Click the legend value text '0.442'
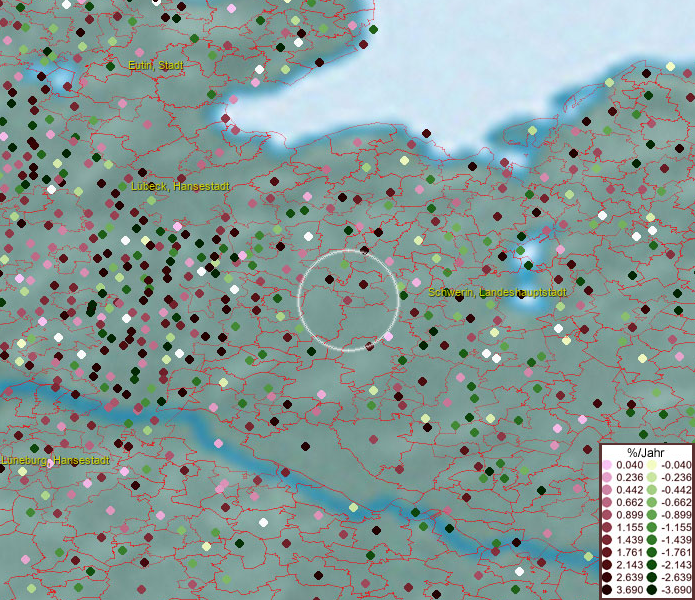Image resolution: width=695 pixels, height=600 pixels. coord(630,490)
